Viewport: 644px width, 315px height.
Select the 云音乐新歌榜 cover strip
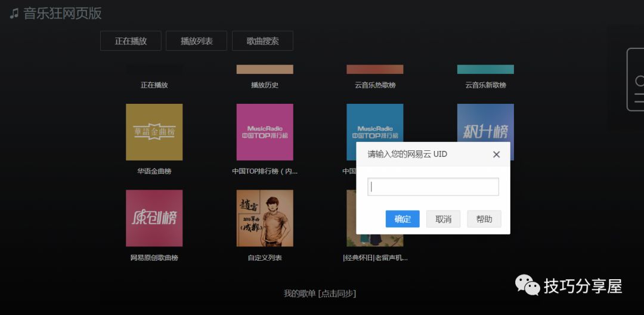(485, 69)
